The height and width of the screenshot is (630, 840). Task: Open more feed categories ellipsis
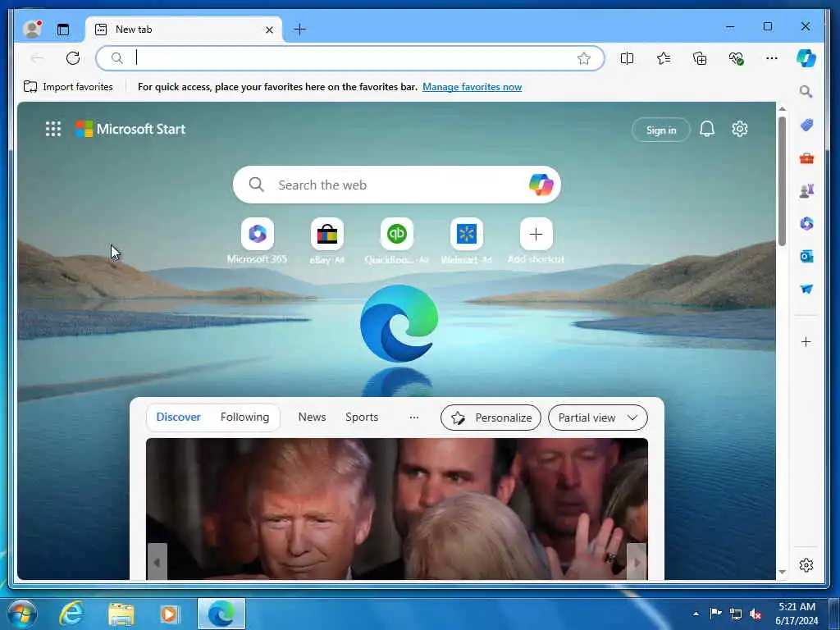(x=414, y=418)
